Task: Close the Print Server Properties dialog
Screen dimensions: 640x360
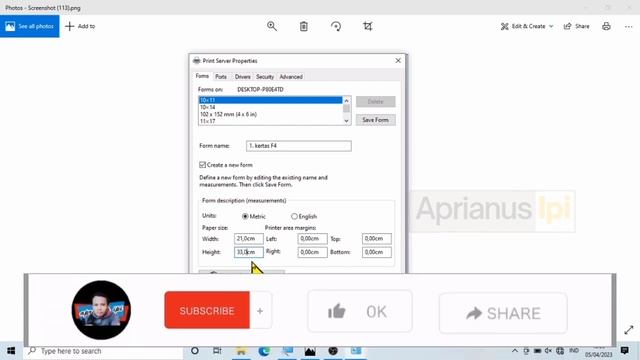Action: point(398,60)
